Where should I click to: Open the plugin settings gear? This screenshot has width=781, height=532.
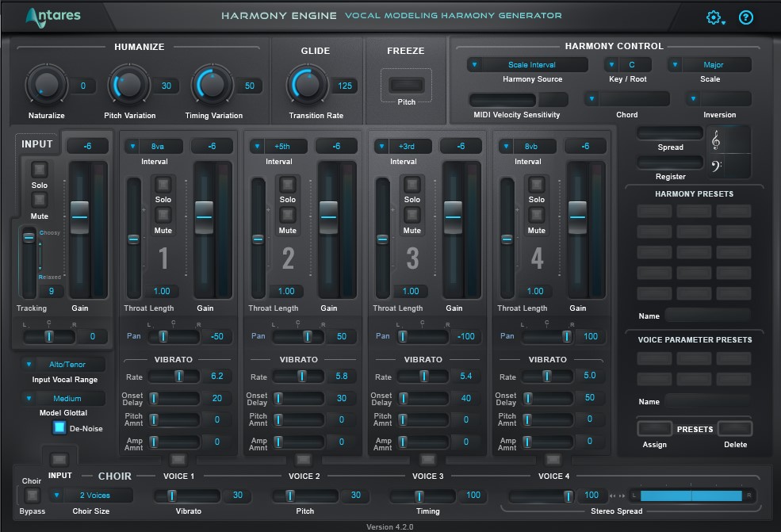pyautogui.click(x=713, y=17)
